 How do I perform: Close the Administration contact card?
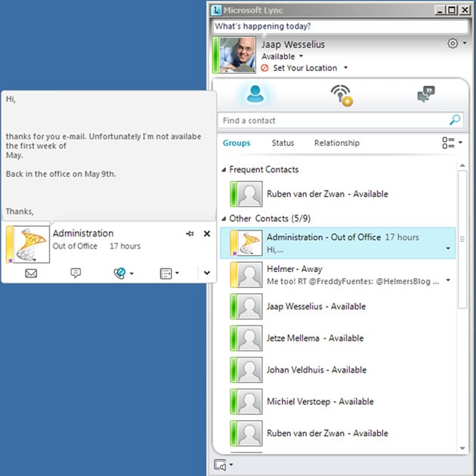(x=207, y=233)
